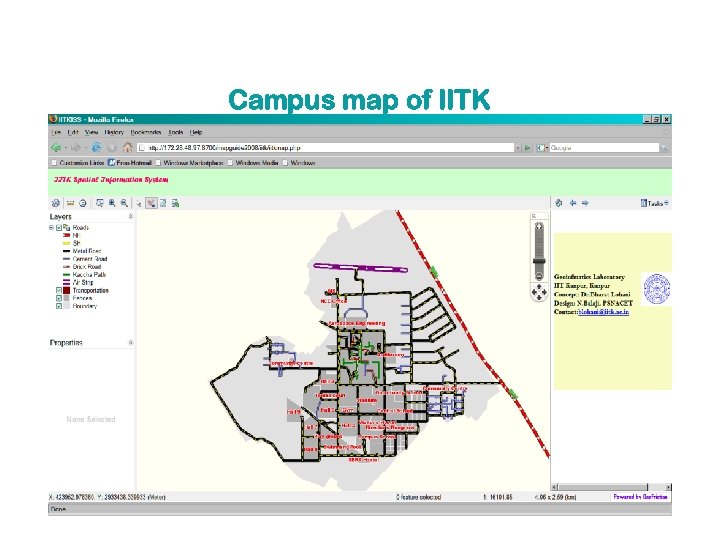The width and height of the screenshot is (720, 540).
Task: Collapse the Roads layer tree node
Action: click(51, 228)
